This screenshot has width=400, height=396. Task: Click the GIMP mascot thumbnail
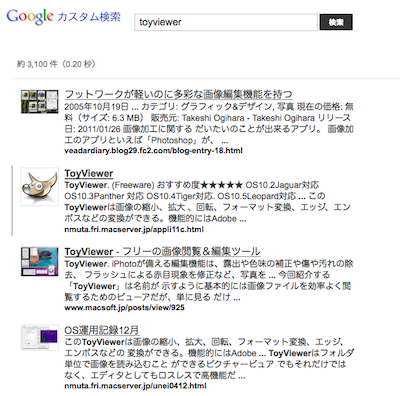click(39, 187)
